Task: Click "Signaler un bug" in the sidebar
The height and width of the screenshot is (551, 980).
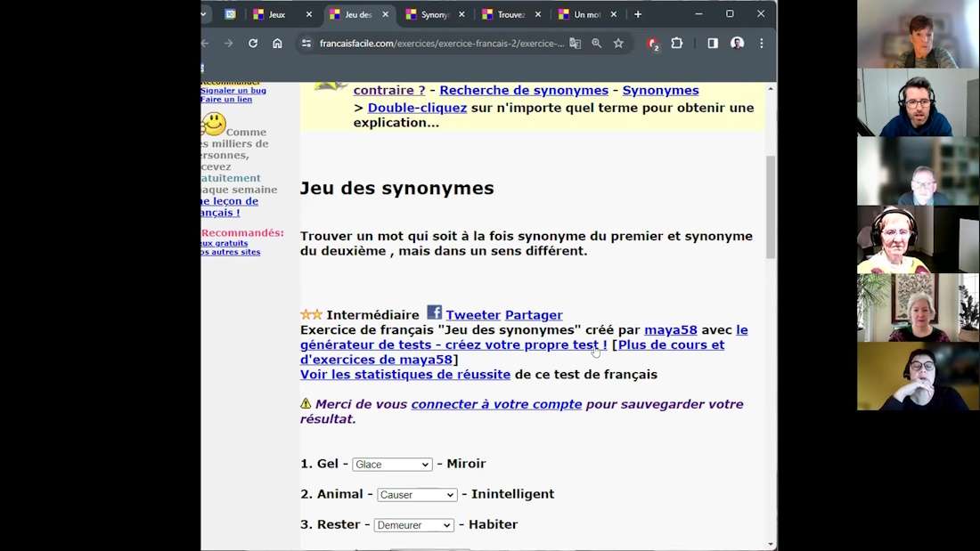Action: click(x=233, y=91)
